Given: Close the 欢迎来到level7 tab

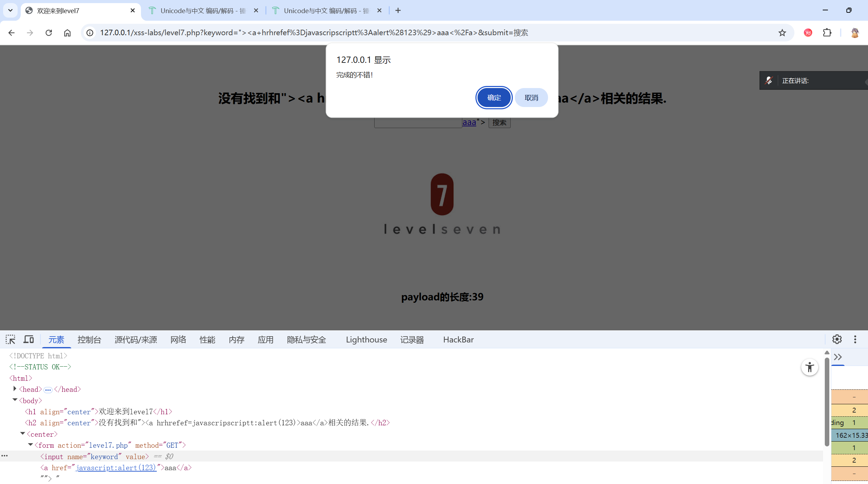Looking at the screenshot, I should [133, 11].
